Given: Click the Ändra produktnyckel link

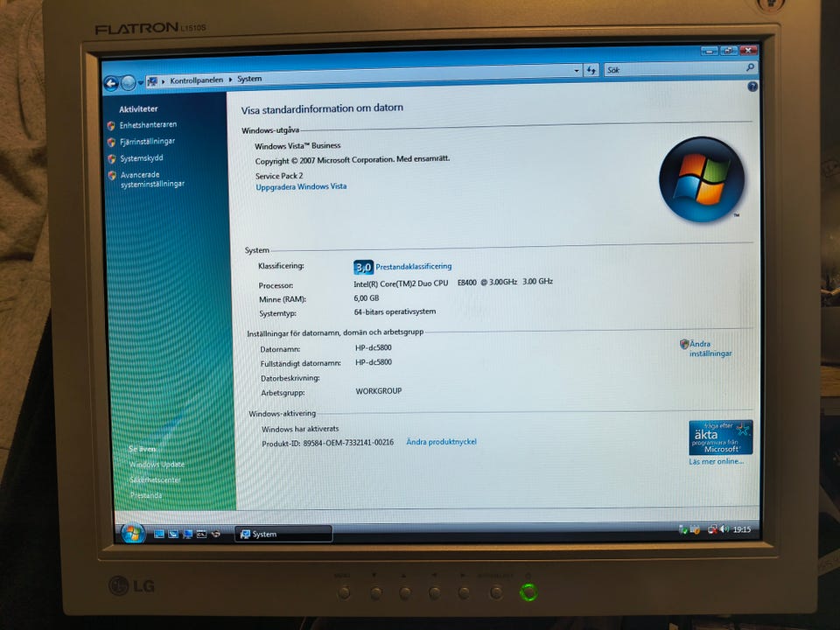Looking at the screenshot, I should [441, 442].
